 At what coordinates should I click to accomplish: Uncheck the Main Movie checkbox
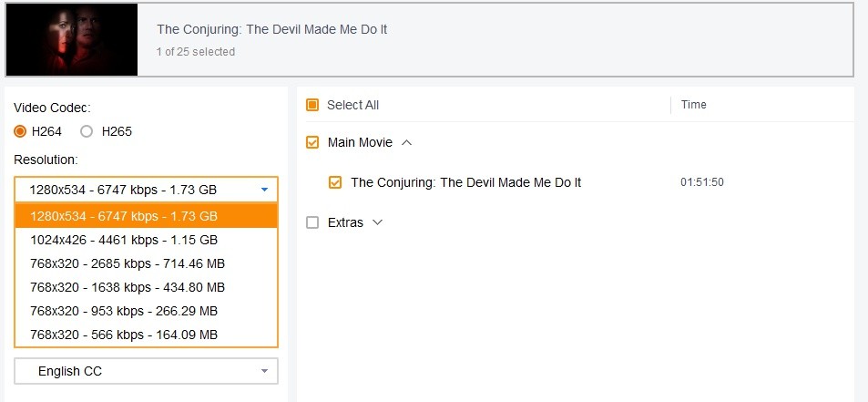click(312, 142)
